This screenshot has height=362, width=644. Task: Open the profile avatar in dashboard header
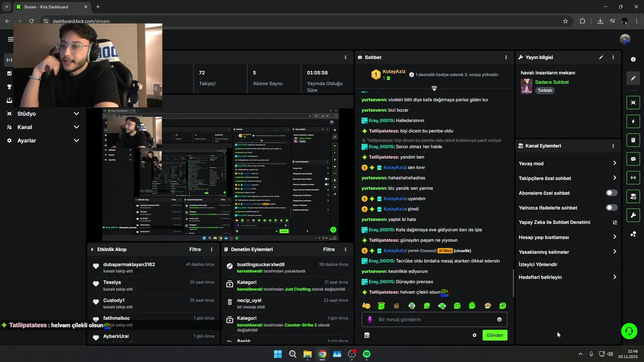tap(625, 39)
